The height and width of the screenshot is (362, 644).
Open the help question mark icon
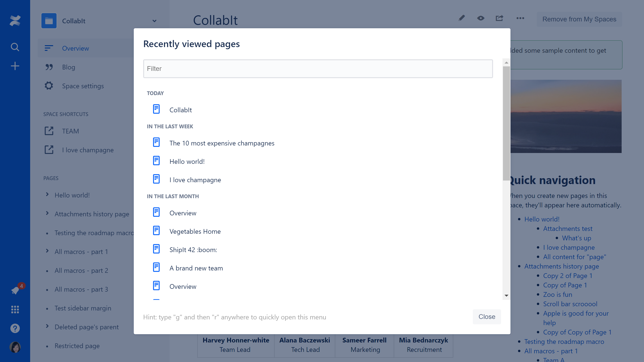(15, 328)
